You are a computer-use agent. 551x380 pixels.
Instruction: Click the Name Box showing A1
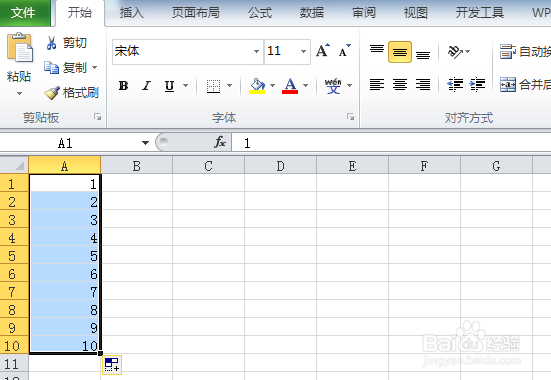point(70,143)
